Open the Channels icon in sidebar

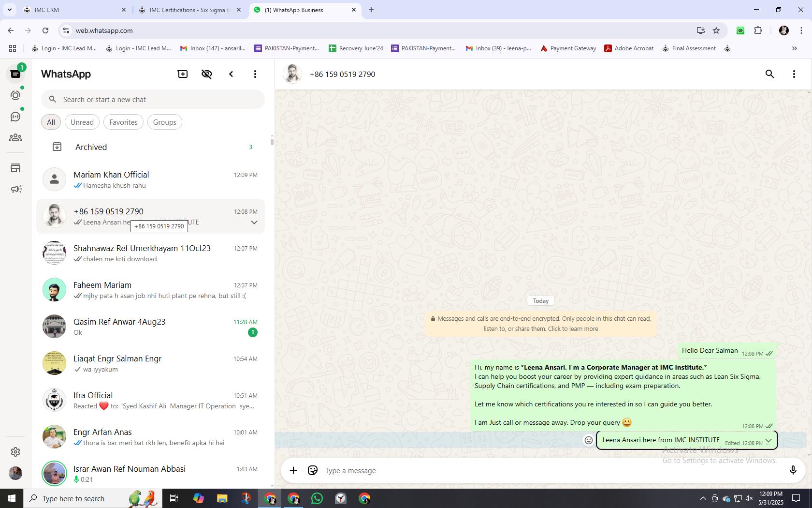pos(15,117)
